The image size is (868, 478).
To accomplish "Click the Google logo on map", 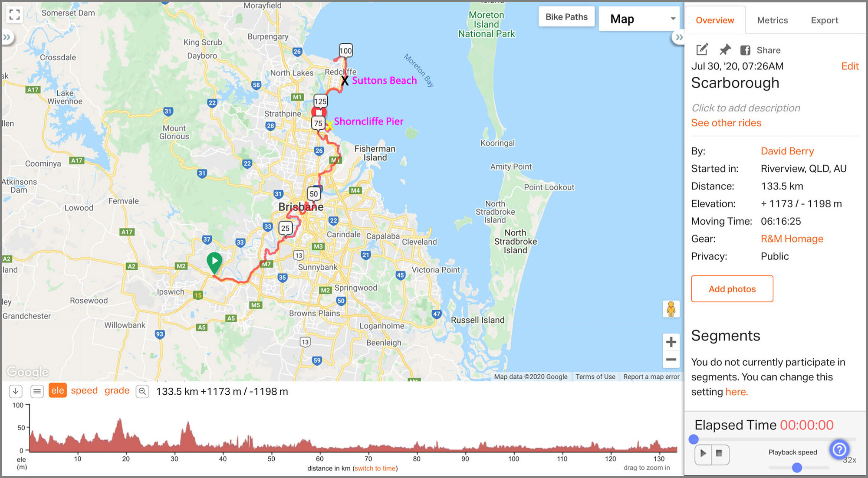I will 28,372.
